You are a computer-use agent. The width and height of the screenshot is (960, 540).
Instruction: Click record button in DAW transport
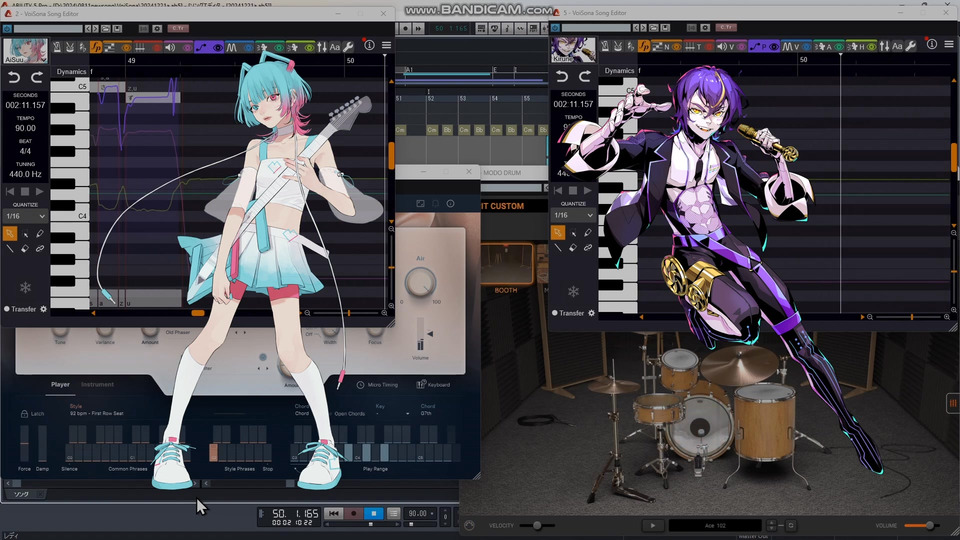click(x=353, y=513)
